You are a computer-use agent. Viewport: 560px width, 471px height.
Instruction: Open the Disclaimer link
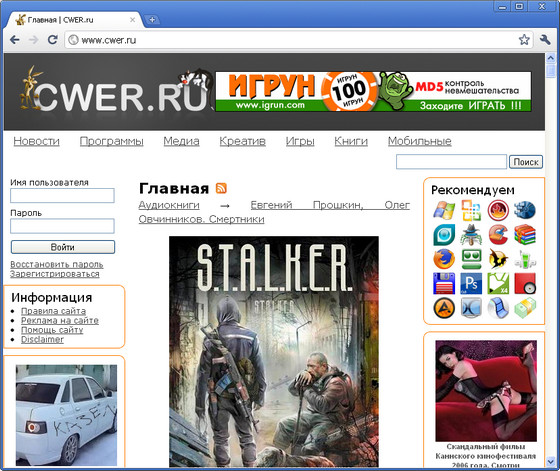click(42, 339)
